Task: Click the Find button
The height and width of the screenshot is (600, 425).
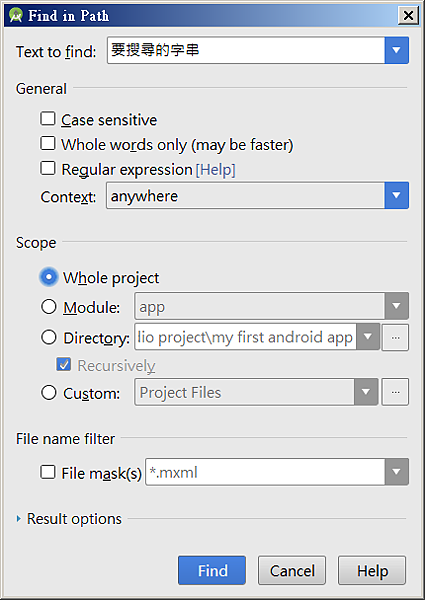Action: (212, 571)
